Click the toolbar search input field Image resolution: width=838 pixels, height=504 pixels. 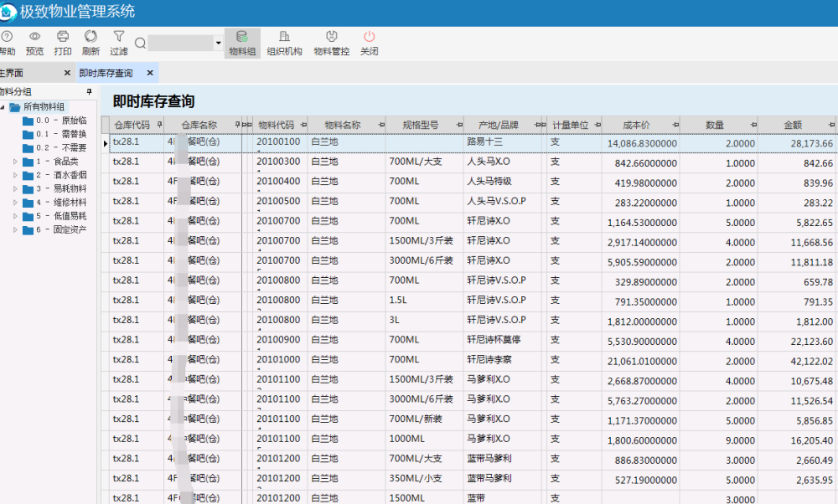click(181, 44)
